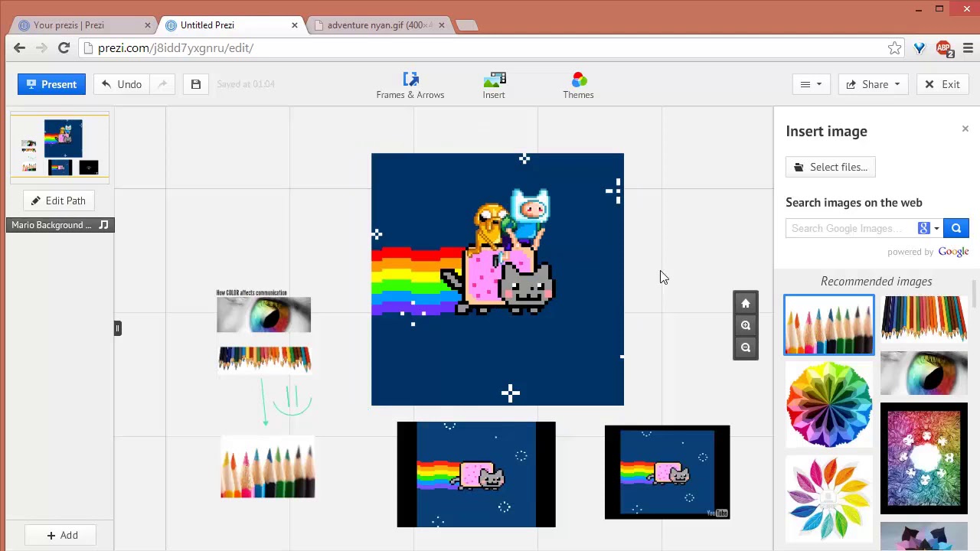The height and width of the screenshot is (551, 980).
Task: Click the Adblock Plus extension icon
Action: (943, 48)
